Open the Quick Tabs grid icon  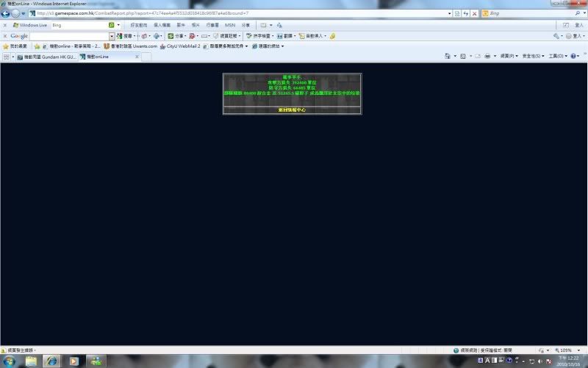click(x=7, y=56)
